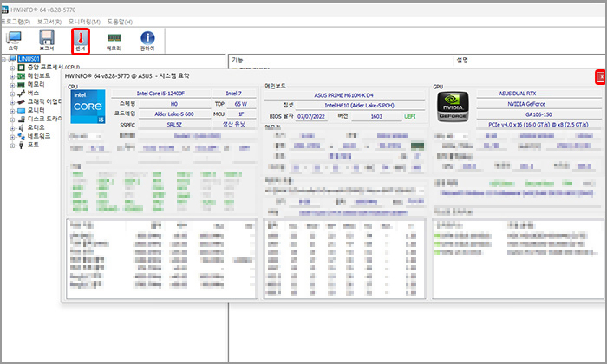This screenshot has width=607, height=364.
Task: Expand the 버스 tree node
Action: (x=12, y=94)
